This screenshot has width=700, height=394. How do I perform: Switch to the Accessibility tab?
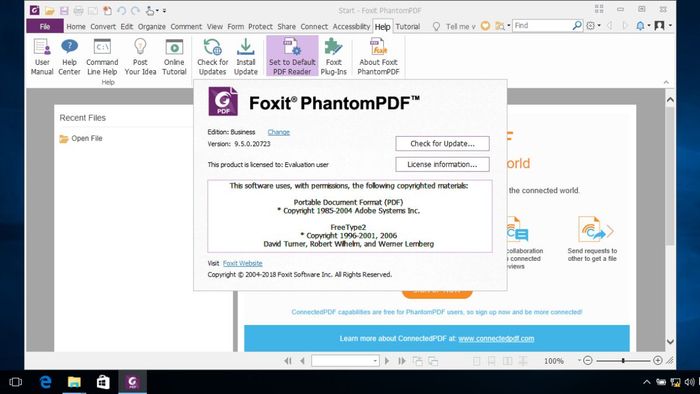click(x=351, y=27)
